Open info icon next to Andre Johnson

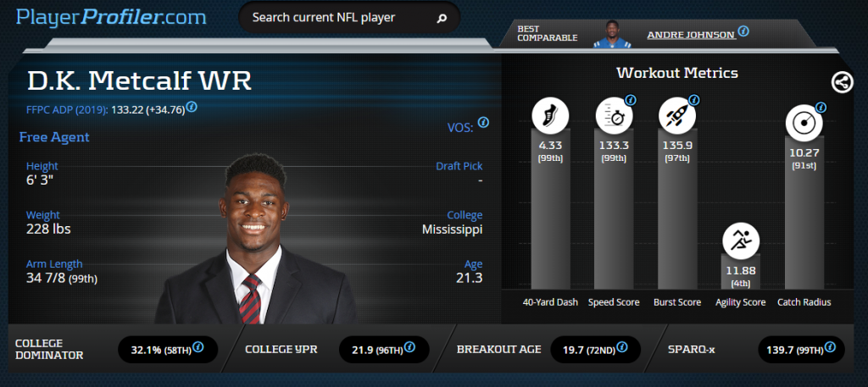(x=743, y=31)
